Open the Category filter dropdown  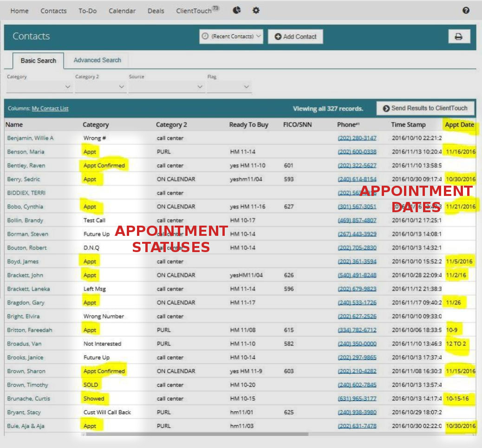point(39,87)
